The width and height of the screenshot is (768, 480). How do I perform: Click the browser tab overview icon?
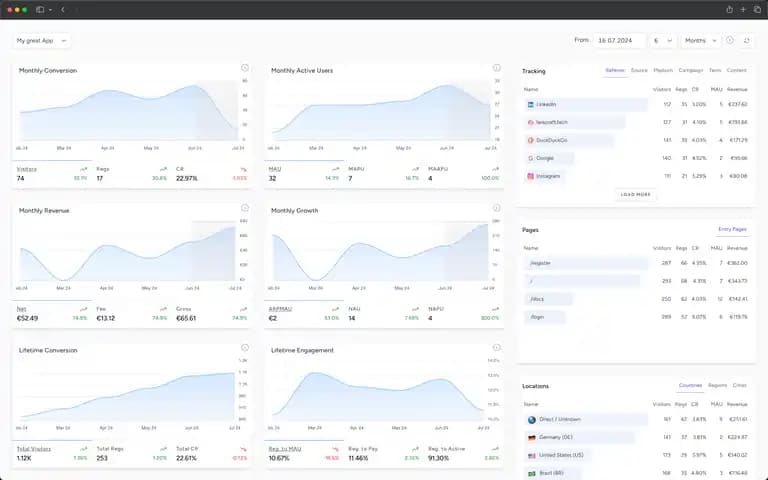tap(757, 9)
